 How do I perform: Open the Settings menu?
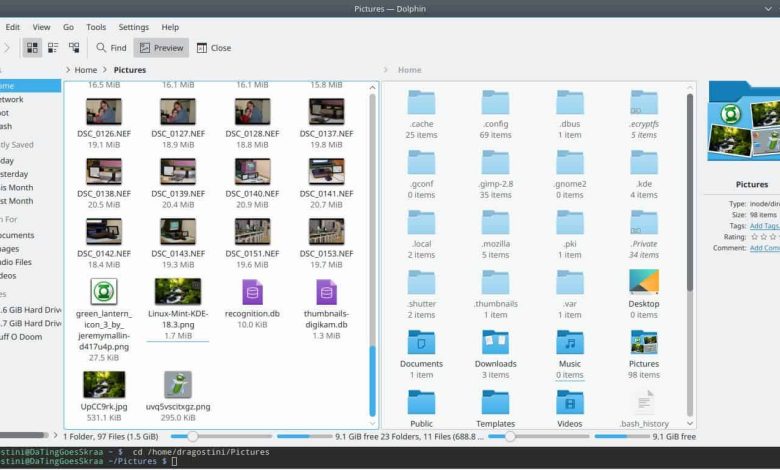133,27
